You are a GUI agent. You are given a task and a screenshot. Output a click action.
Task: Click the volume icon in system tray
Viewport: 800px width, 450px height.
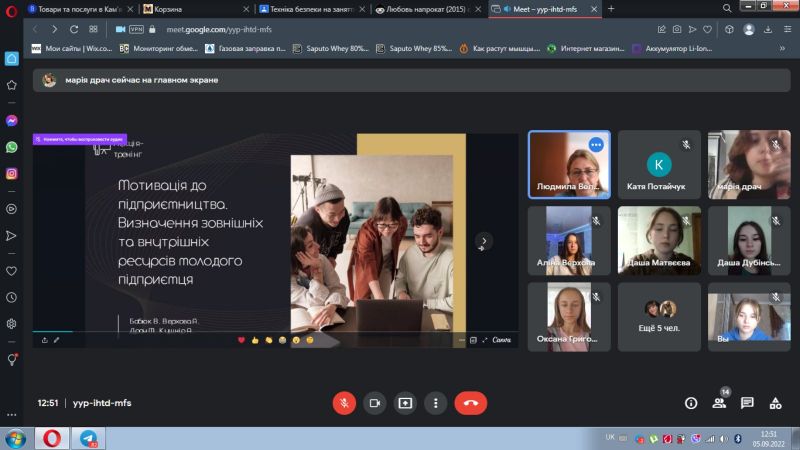point(724,439)
